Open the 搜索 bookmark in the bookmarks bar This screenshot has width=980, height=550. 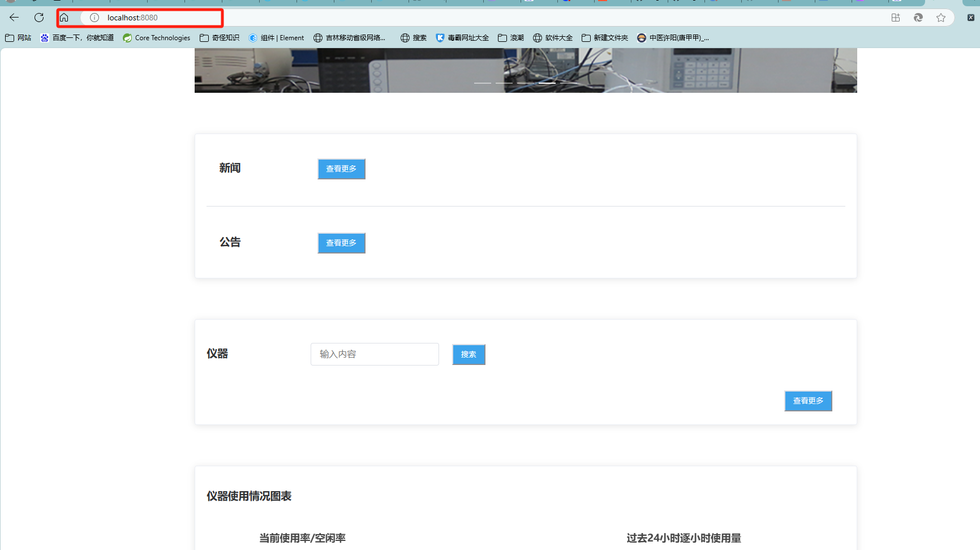coord(414,38)
